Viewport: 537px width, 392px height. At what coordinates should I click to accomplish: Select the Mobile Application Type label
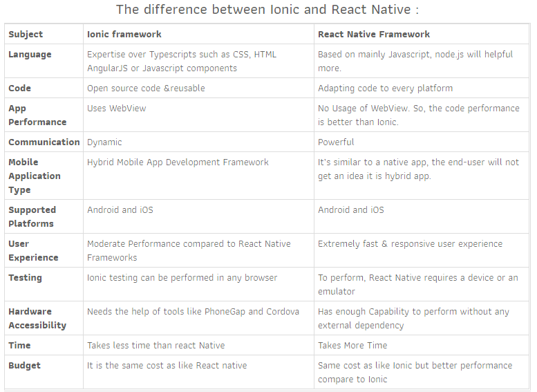click(35, 176)
